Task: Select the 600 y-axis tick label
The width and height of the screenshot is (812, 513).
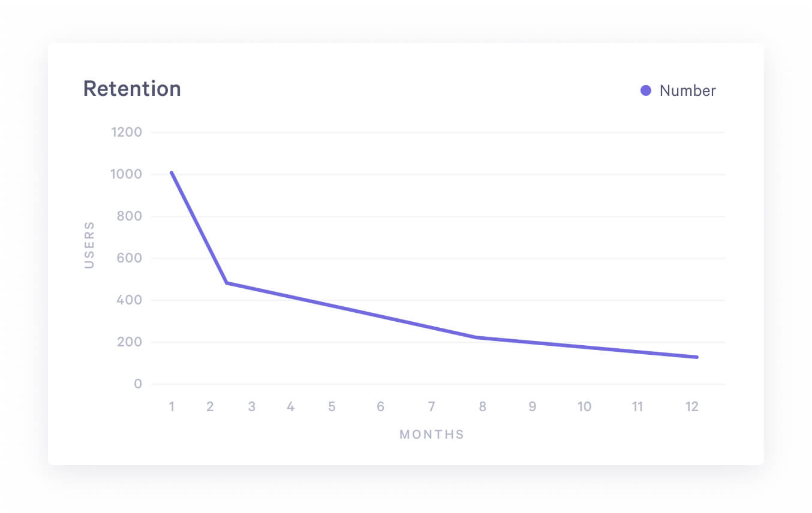Action: point(130,258)
